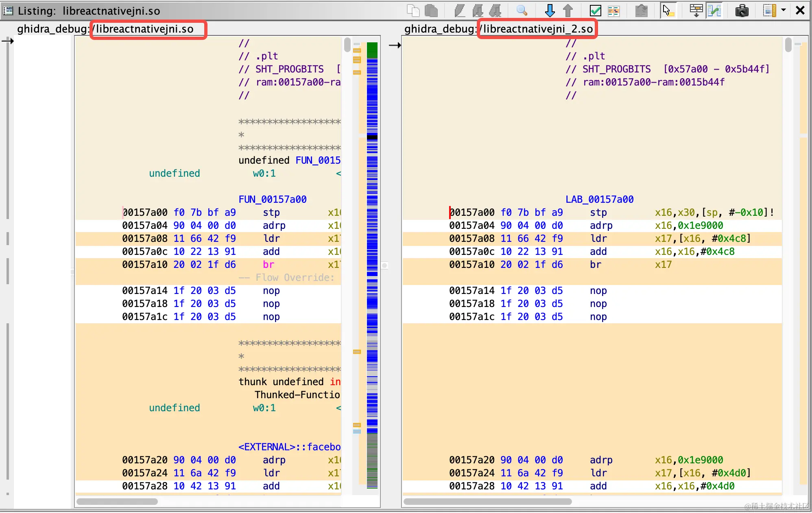Click '// SHT_PROGBITS [0x57a00 - 0x5b44f]' comment right
Screen dimensions: 812x513
click(668, 69)
